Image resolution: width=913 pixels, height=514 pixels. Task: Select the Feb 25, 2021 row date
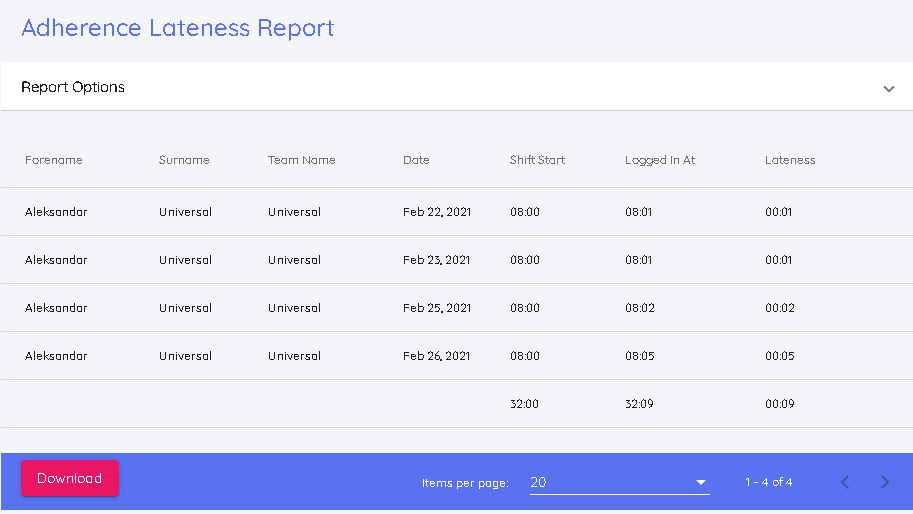(436, 308)
